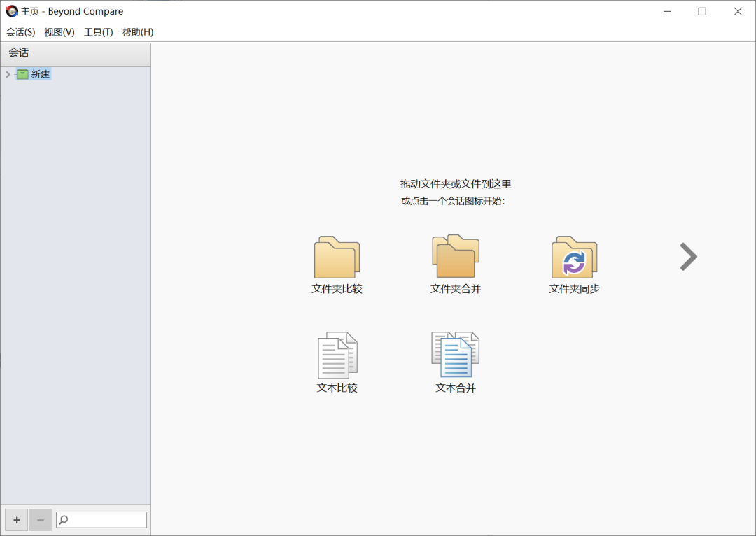
Task: Click the magnifier icon in the search box
Action: tap(64, 520)
